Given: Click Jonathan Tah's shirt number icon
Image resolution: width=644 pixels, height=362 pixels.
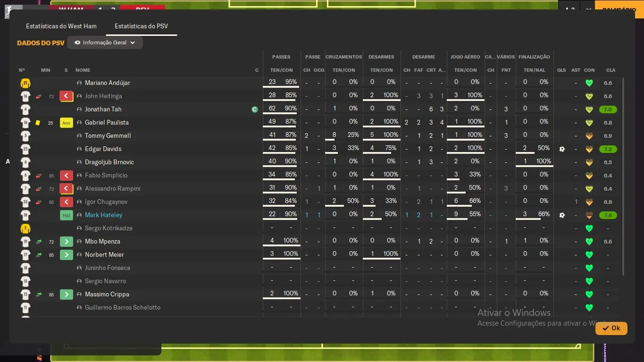Looking at the screenshot, I should pos(25,109).
